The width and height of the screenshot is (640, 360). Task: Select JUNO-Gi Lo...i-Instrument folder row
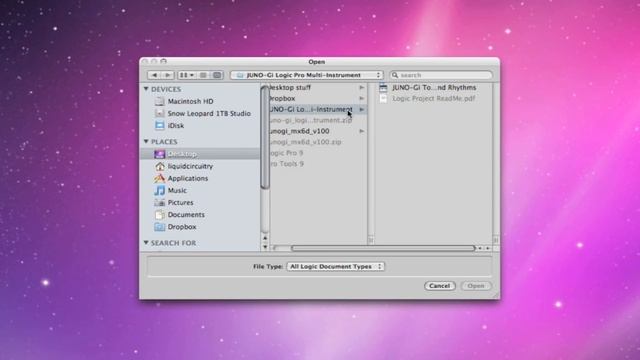[318, 109]
